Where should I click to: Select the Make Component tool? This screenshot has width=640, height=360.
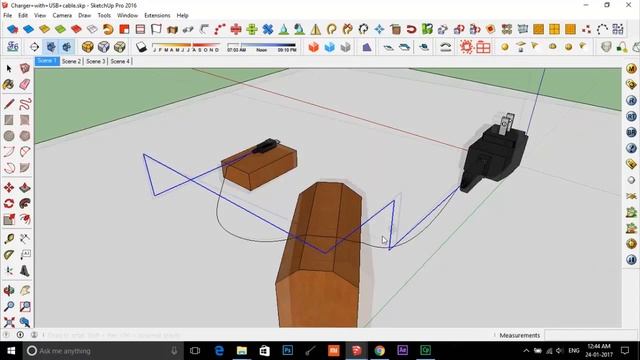(24, 69)
